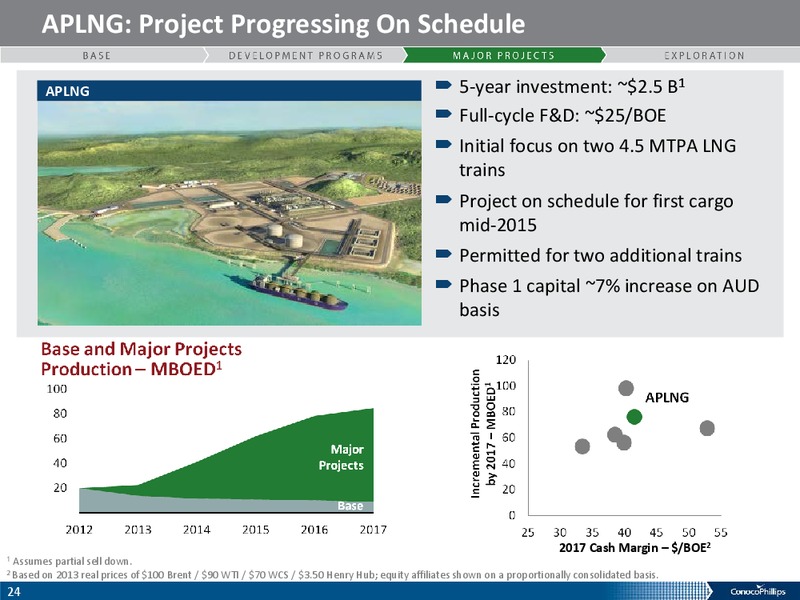Select the 'Initial focus on two 4.5 MTPA LNG trains' bullet

tap(597, 158)
